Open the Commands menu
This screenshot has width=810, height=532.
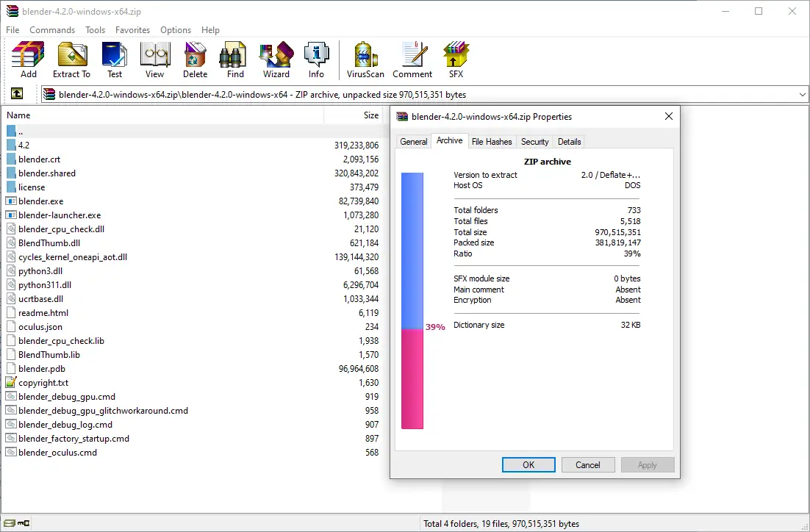click(x=52, y=30)
